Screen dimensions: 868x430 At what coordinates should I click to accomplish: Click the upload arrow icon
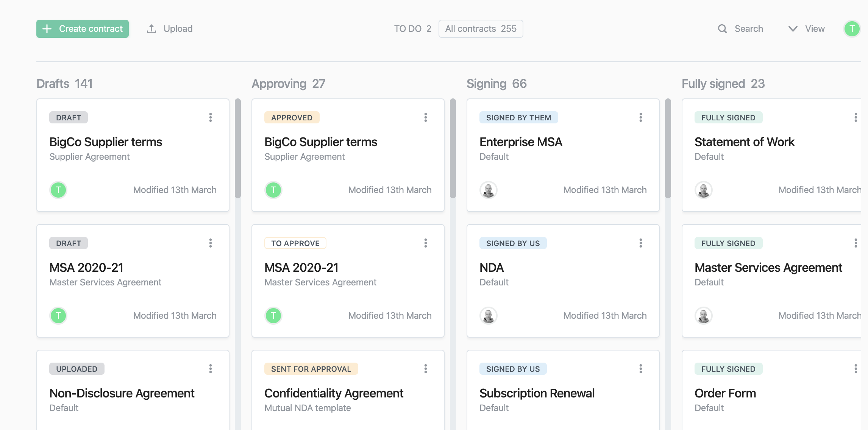click(151, 29)
